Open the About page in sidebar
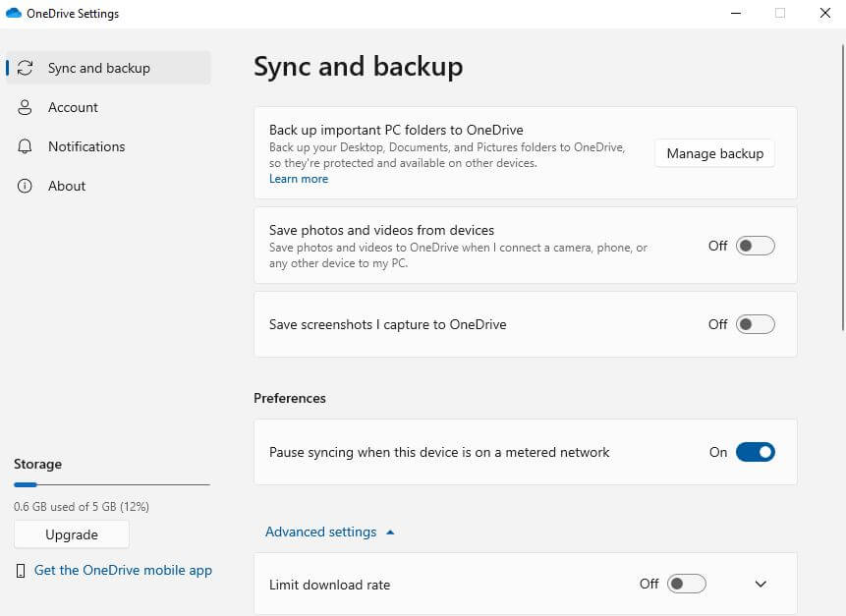Screen dimensions: 846x616 67,187
